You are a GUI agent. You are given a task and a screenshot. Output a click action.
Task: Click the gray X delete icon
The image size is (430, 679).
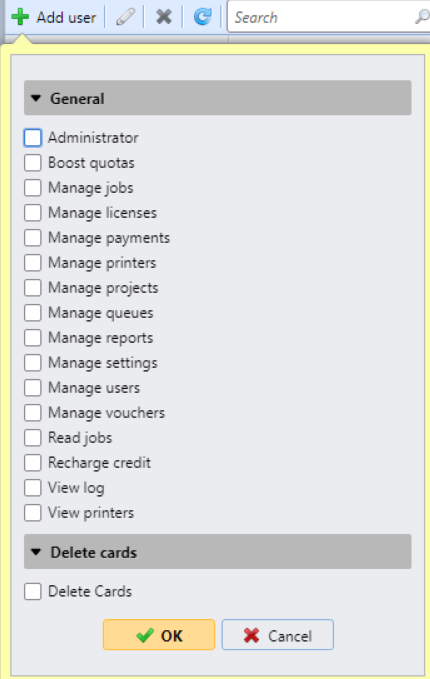(164, 17)
